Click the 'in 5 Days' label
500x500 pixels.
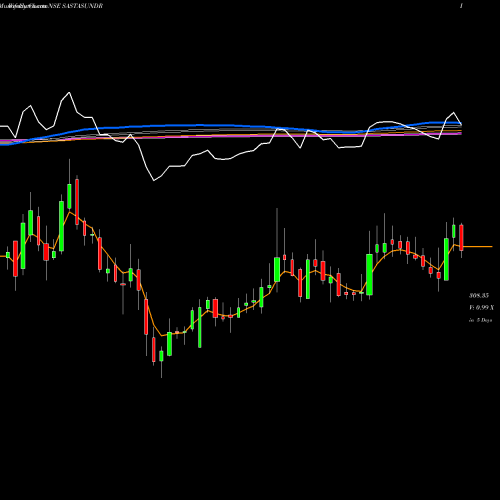coord(480,320)
